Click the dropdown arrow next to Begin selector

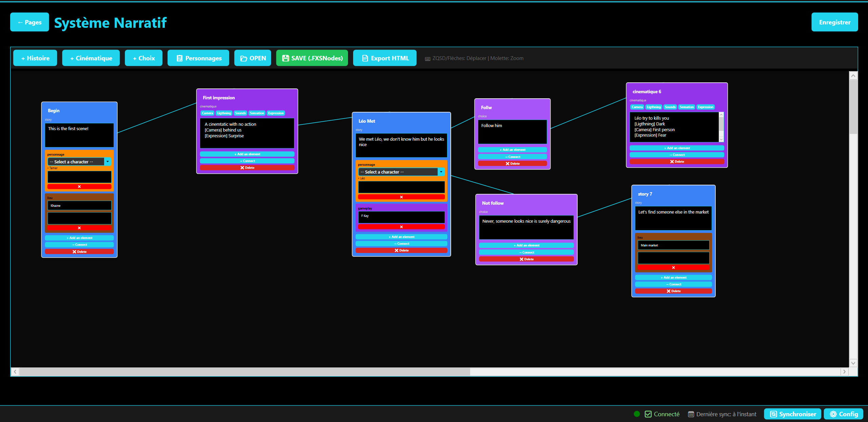click(x=108, y=162)
